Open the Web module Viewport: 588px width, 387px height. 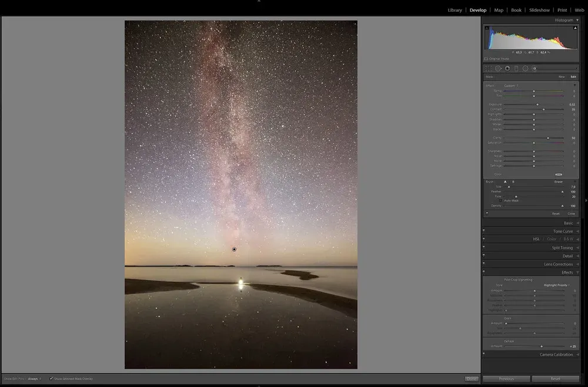click(579, 10)
